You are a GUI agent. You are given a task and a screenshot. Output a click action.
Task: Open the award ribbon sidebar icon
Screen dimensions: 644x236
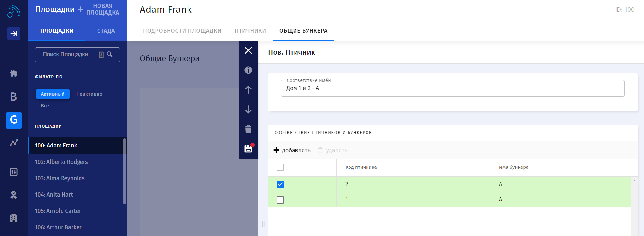(x=14, y=195)
